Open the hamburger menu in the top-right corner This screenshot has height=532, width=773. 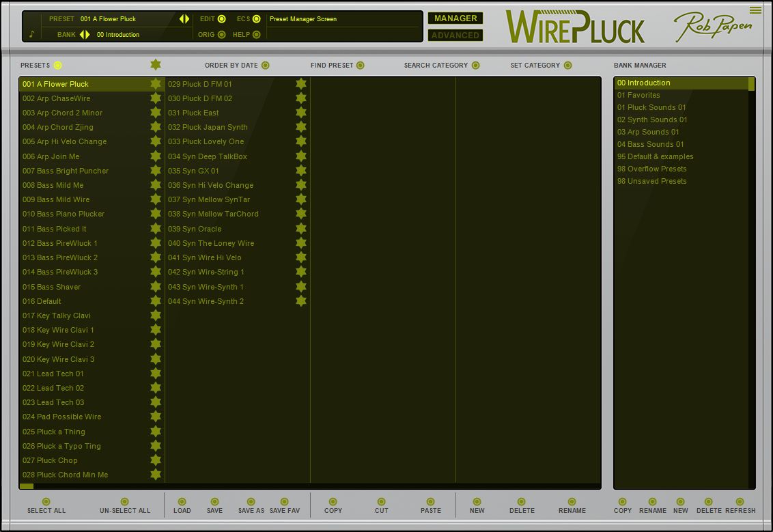pyautogui.click(x=754, y=10)
